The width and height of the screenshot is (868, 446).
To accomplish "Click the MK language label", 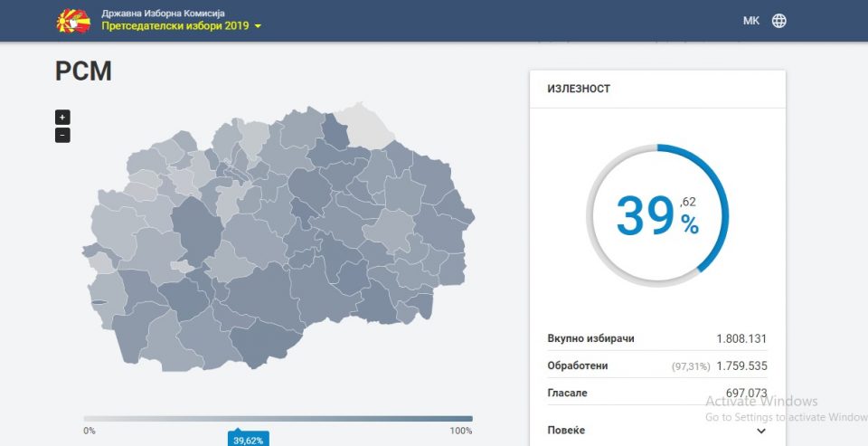I will point(751,21).
